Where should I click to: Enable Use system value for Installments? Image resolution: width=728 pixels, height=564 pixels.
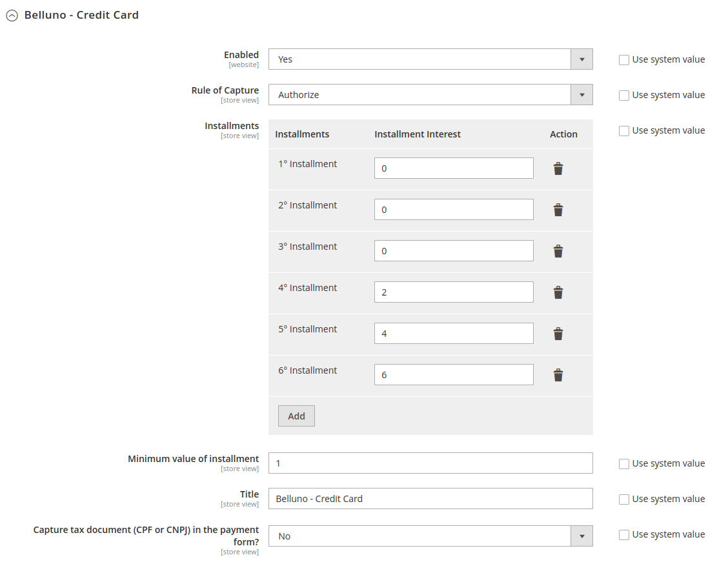tap(624, 131)
